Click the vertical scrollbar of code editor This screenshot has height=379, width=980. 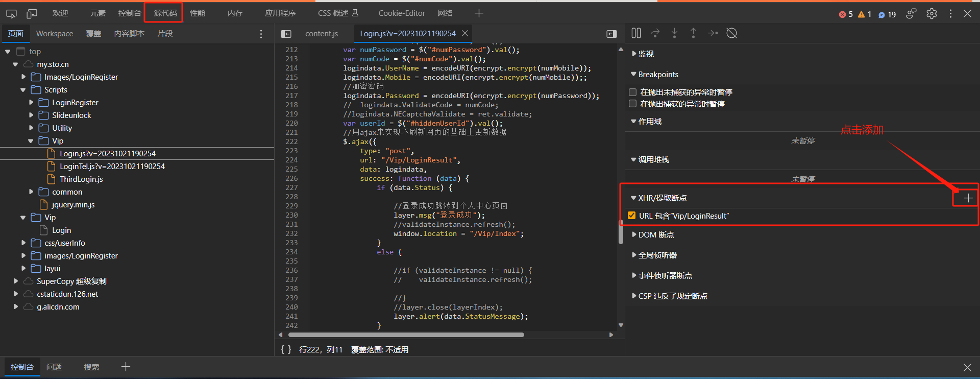click(x=621, y=233)
